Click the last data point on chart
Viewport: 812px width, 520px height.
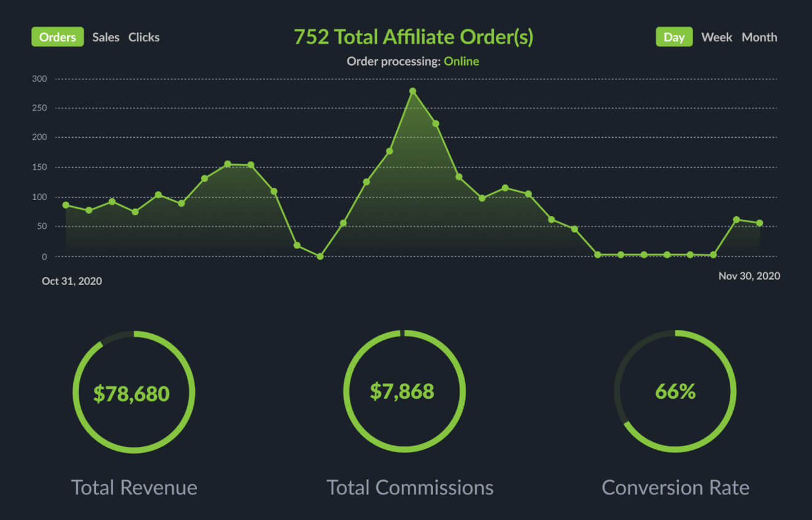[760, 223]
